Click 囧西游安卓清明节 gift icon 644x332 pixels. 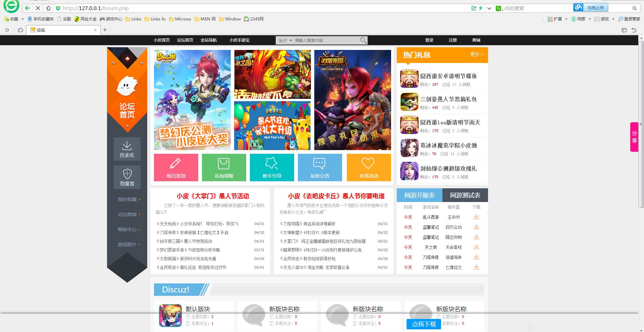409,79
